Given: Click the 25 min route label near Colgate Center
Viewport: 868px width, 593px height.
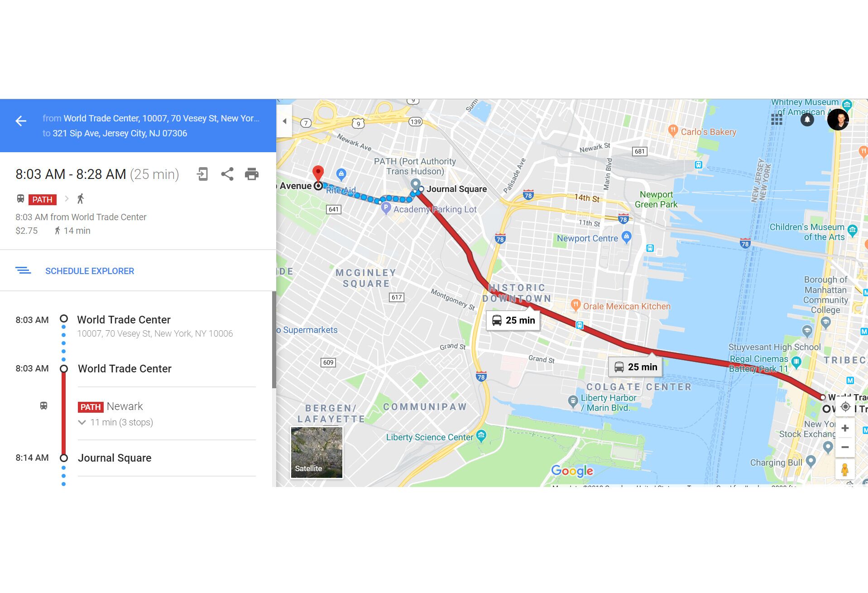Looking at the screenshot, I should tap(636, 367).
